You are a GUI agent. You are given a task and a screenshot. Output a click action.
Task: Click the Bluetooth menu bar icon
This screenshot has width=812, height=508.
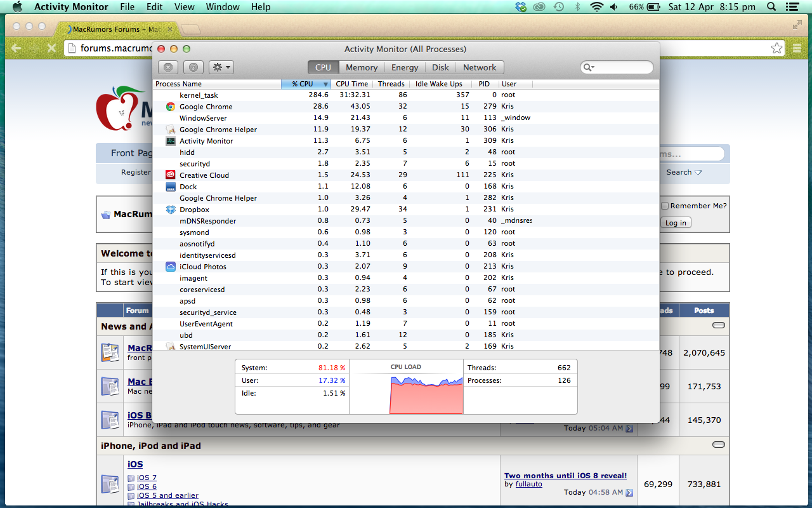[x=577, y=7]
